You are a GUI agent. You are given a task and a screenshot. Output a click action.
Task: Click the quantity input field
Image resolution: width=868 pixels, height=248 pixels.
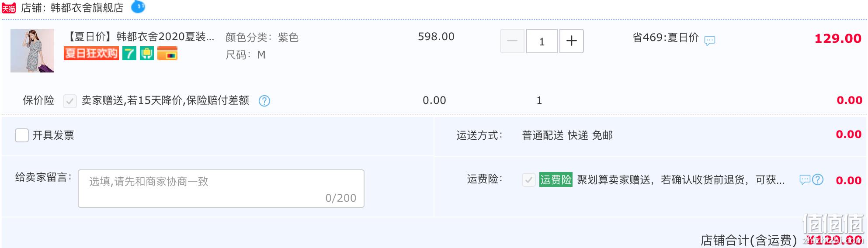[x=542, y=41]
